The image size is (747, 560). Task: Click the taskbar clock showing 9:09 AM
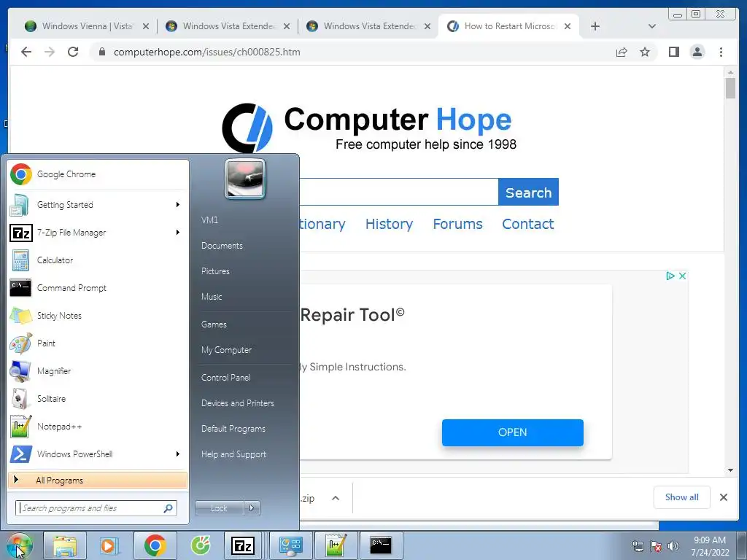coord(710,546)
